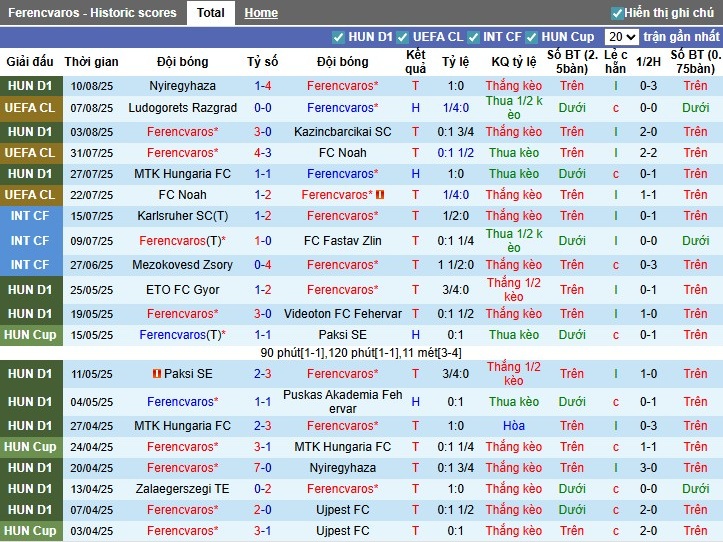
Task: Open the 20 recent matches dropdown
Action: tap(621, 37)
